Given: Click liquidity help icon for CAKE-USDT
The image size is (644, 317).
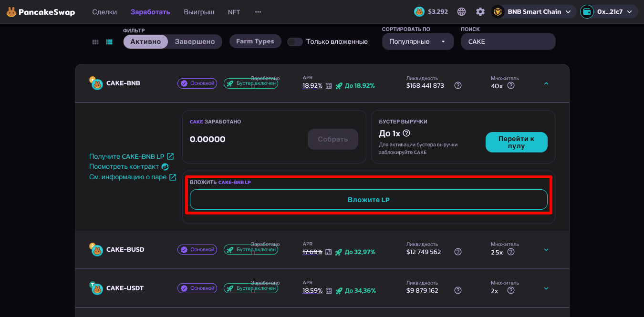Looking at the screenshot, I should pos(458,290).
